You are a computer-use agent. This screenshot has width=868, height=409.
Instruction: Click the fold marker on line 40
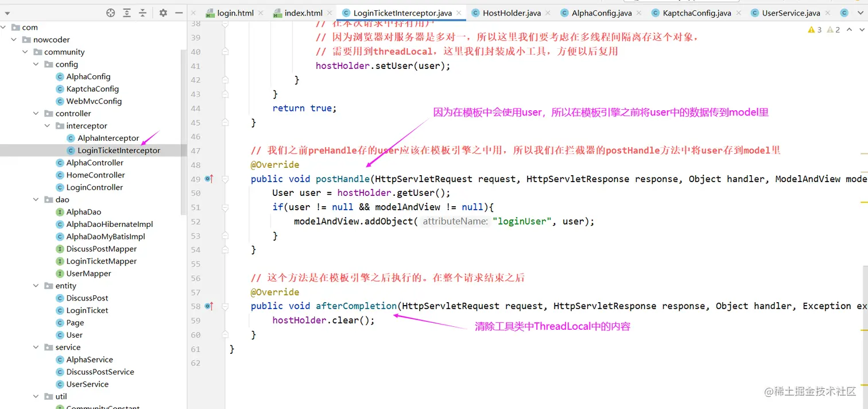pos(225,52)
